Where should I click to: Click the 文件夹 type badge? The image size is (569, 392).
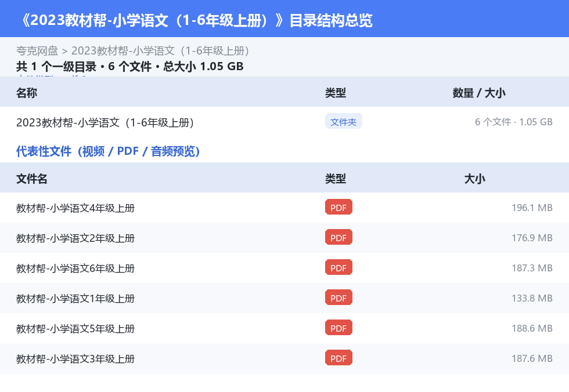coord(343,122)
